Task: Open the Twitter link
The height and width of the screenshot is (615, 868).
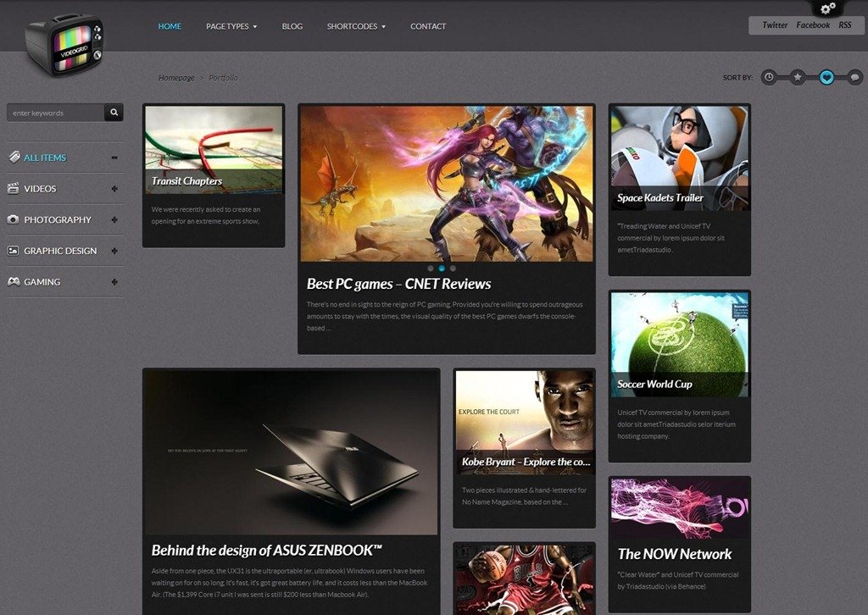Action: [775, 25]
